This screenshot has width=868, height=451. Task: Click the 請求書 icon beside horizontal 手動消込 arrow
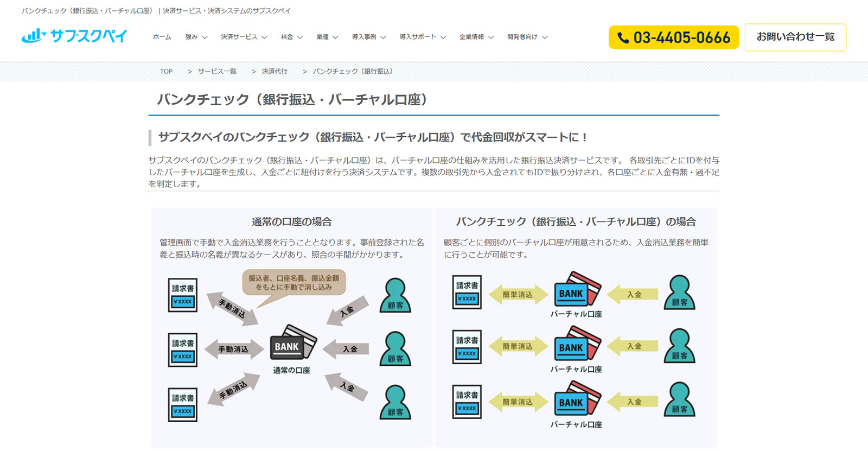[183, 350]
